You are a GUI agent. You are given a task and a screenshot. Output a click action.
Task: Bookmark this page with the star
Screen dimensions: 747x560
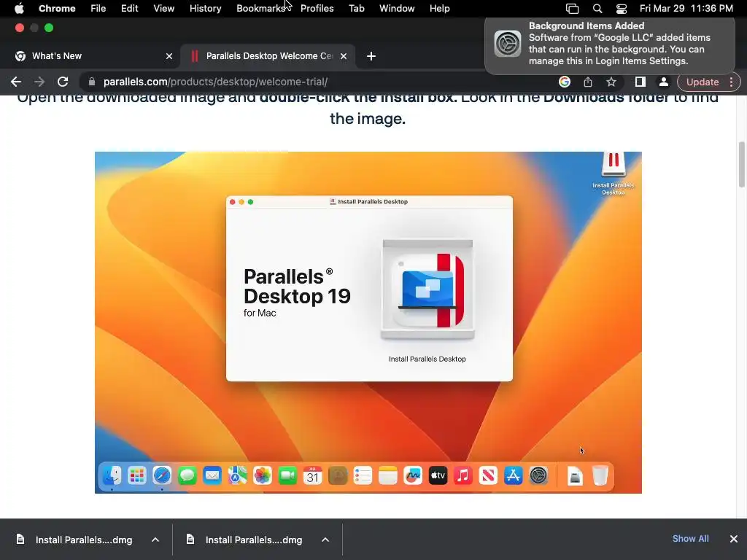click(x=611, y=82)
